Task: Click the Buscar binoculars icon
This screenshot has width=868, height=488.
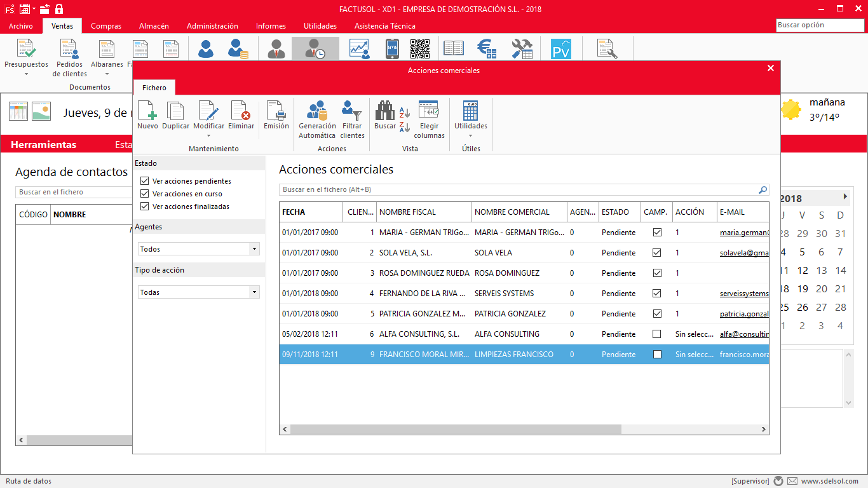Action: [385, 111]
